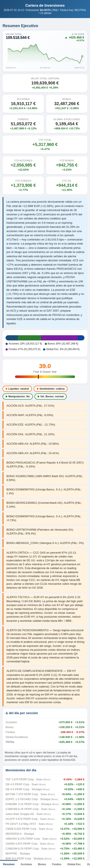Select the Manipulacion: No chip
Screen dimensions: 90x868
coord(18,396)
